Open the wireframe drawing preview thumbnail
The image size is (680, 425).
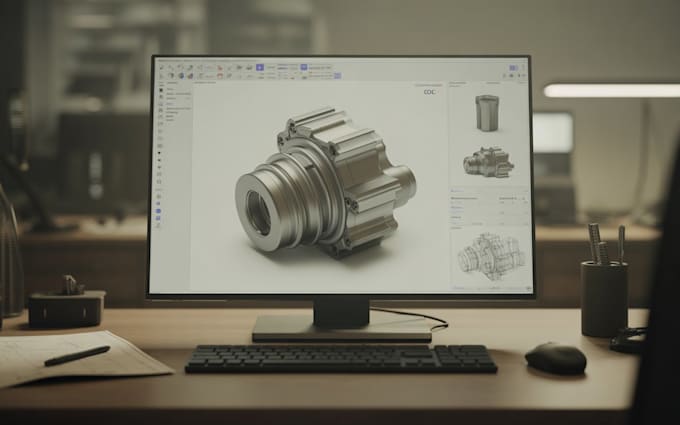491,256
